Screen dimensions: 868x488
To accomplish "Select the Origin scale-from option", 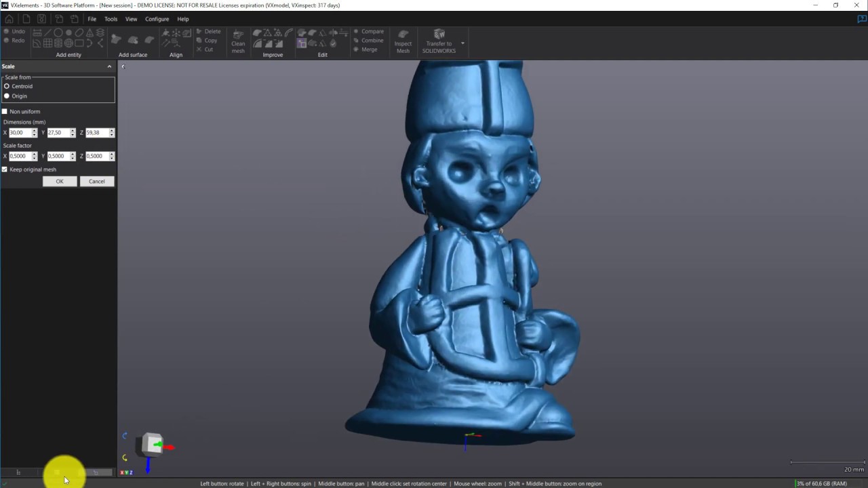I will [7, 96].
